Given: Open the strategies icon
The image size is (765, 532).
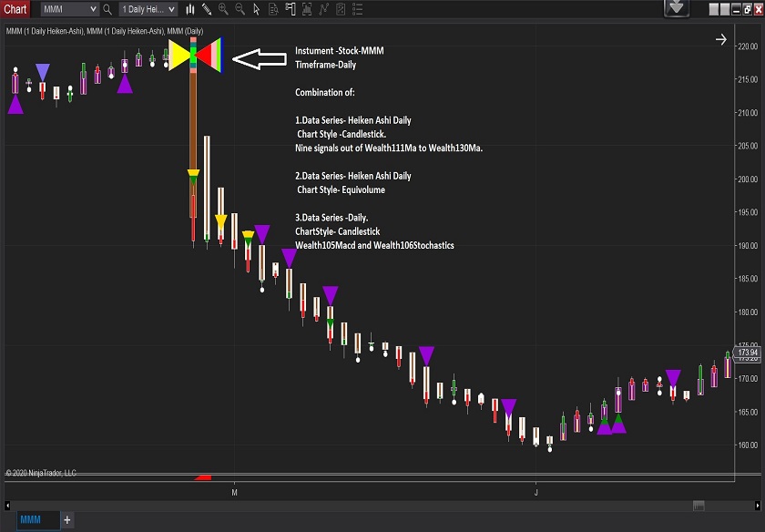Looking at the screenshot, I should [339, 9].
